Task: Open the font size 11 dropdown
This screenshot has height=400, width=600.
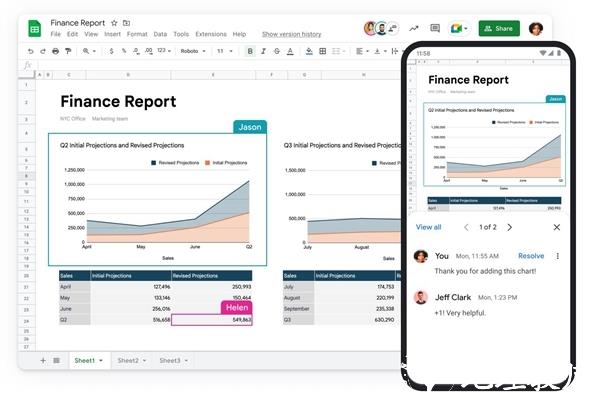Action: click(225, 51)
